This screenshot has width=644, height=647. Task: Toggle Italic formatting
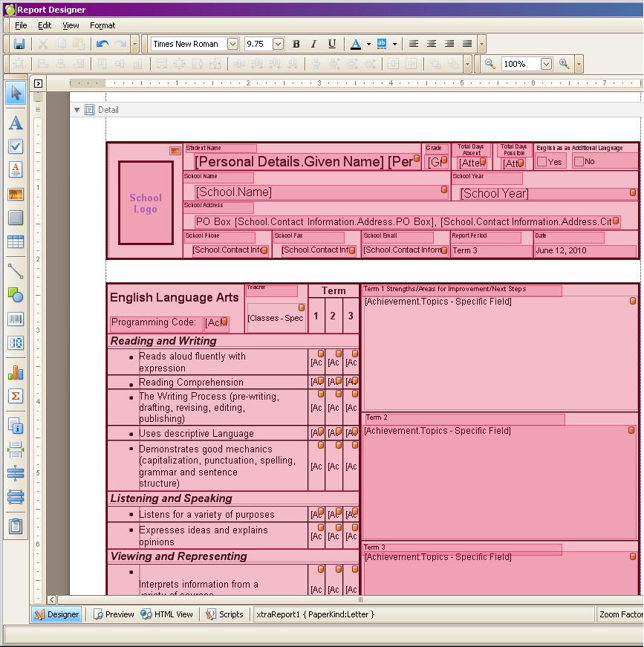[x=313, y=45]
